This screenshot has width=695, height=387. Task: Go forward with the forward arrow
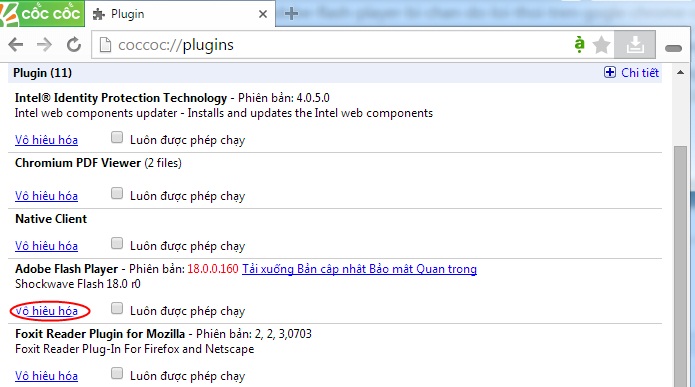click(44, 44)
